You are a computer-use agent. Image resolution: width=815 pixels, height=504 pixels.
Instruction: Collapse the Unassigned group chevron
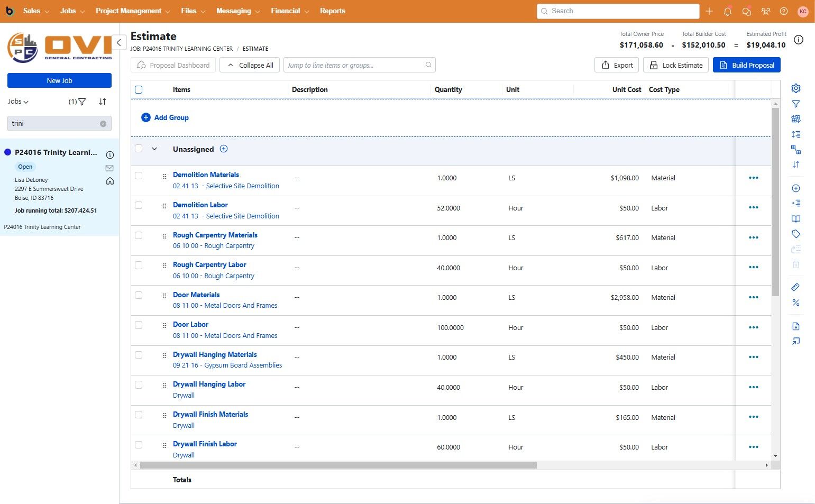(x=154, y=149)
